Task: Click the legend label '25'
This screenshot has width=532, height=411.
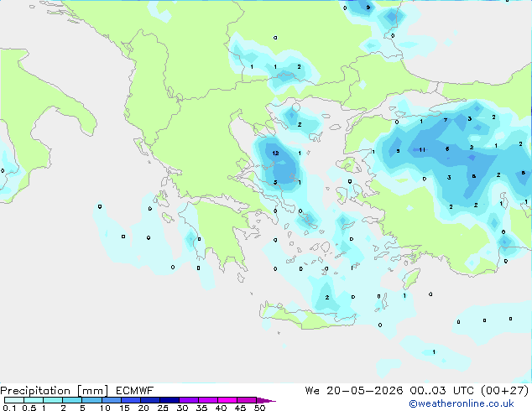Action: point(163,408)
